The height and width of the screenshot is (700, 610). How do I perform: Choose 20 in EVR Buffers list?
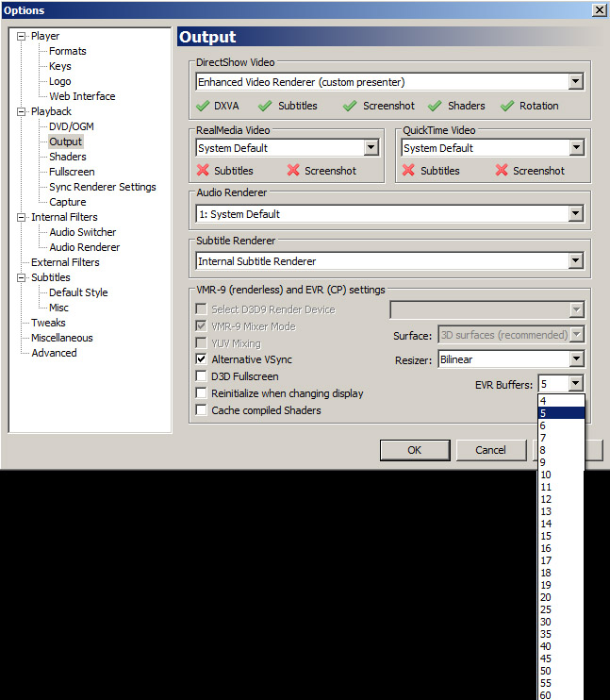pos(561,597)
